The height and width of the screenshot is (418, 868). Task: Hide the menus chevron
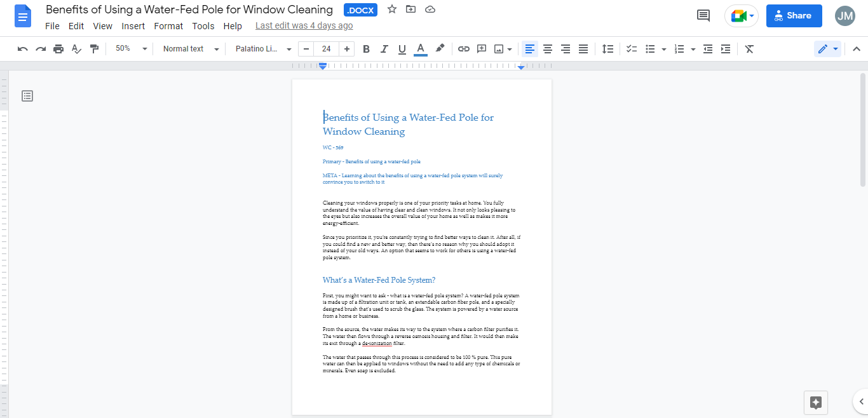(x=856, y=49)
